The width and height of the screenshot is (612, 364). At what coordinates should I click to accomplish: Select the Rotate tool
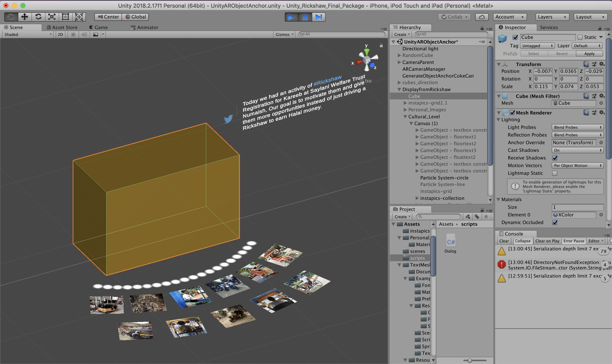[x=38, y=17]
